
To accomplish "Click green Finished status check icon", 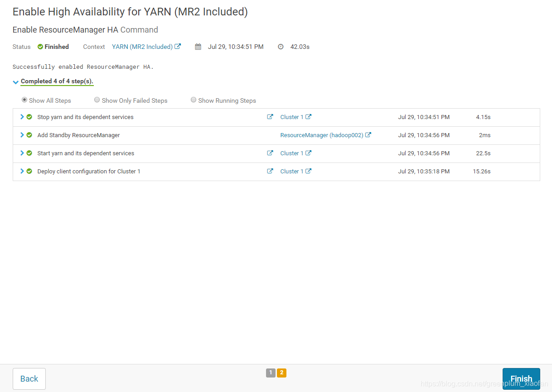I will [40, 47].
